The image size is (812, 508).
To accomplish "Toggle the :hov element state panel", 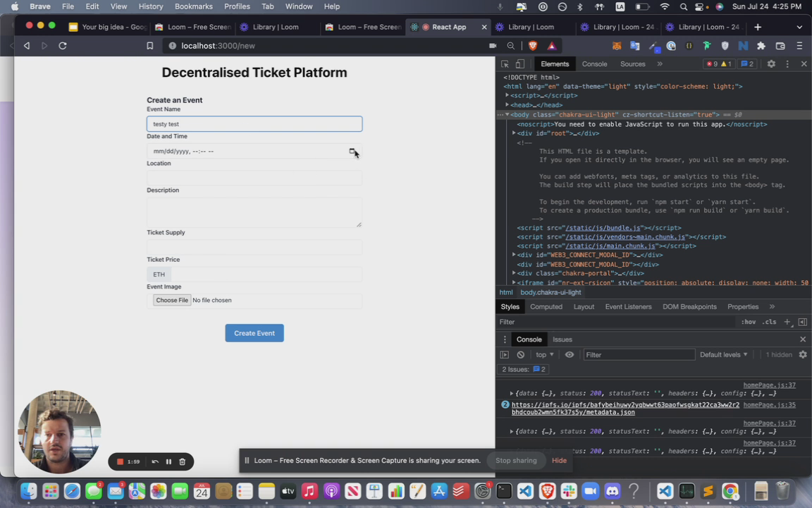I will click(749, 322).
